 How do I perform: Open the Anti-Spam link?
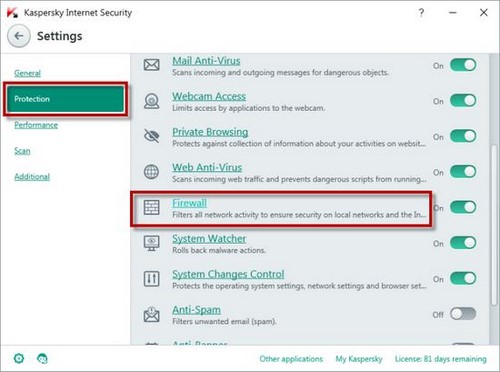[196, 310]
